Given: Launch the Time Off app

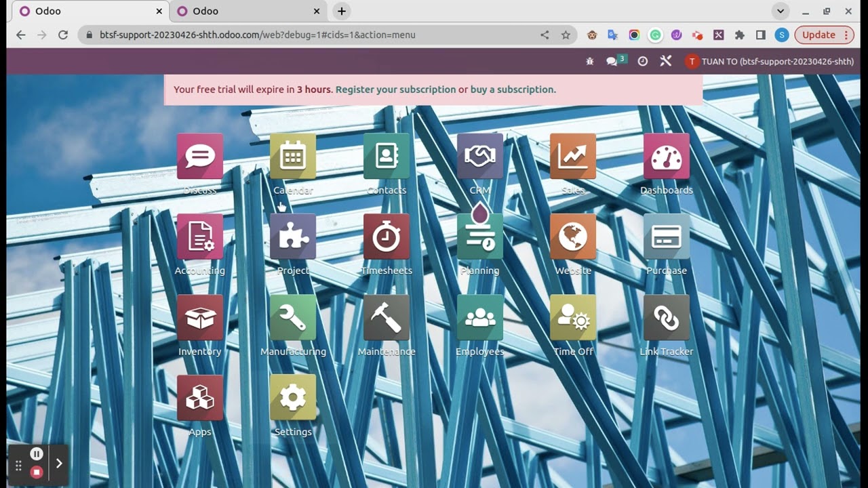Looking at the screenshot, I should pos(573,317).
